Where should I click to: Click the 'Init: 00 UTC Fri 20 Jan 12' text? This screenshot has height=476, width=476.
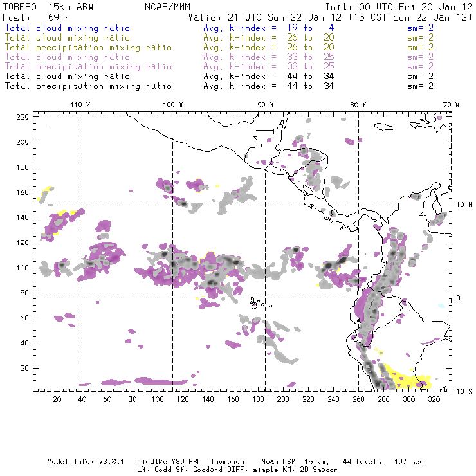[x=399, y=7]
